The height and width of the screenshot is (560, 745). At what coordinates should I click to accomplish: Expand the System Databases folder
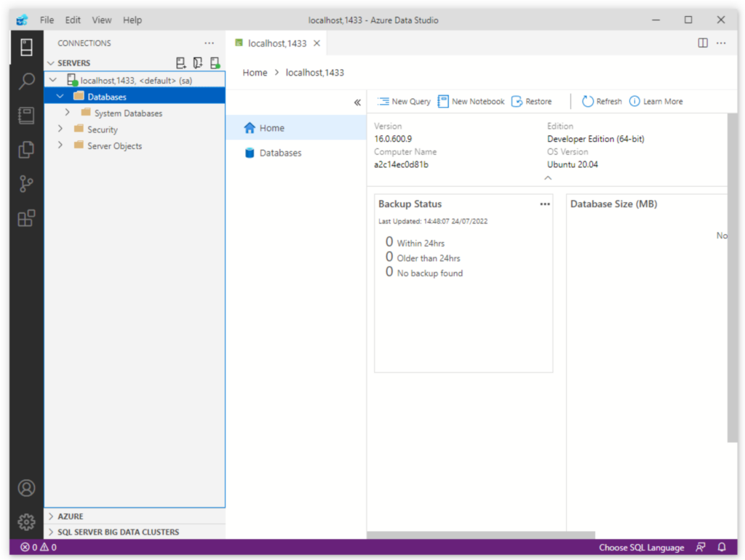pyautogui.click(x=68, y=113)
